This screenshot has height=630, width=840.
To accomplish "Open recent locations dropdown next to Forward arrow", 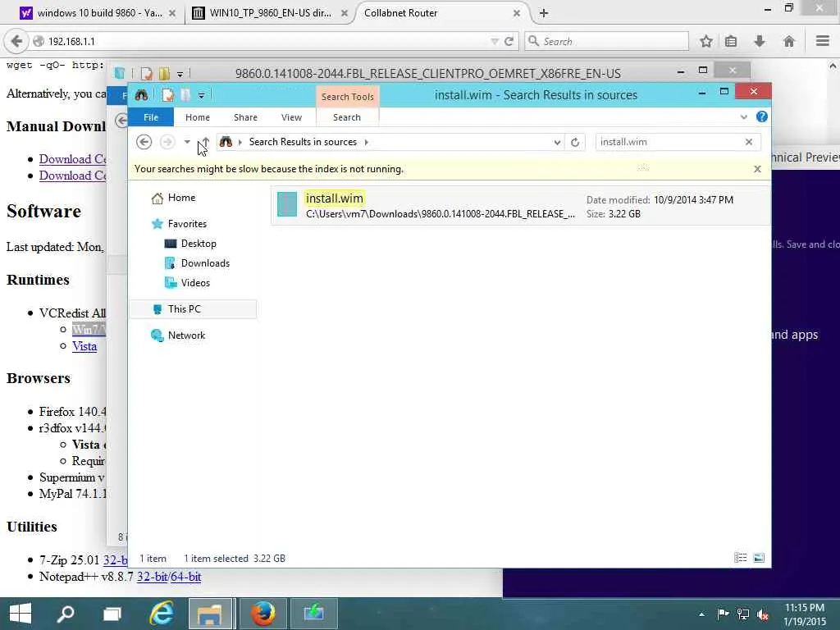I will [x=187, y=142].
